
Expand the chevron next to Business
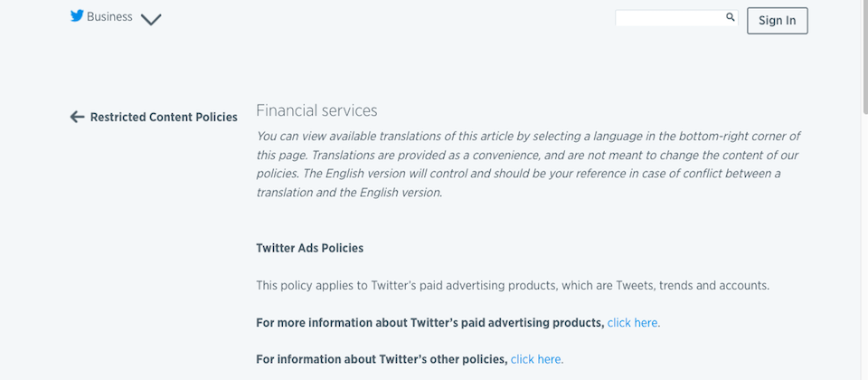click(151, 19)
